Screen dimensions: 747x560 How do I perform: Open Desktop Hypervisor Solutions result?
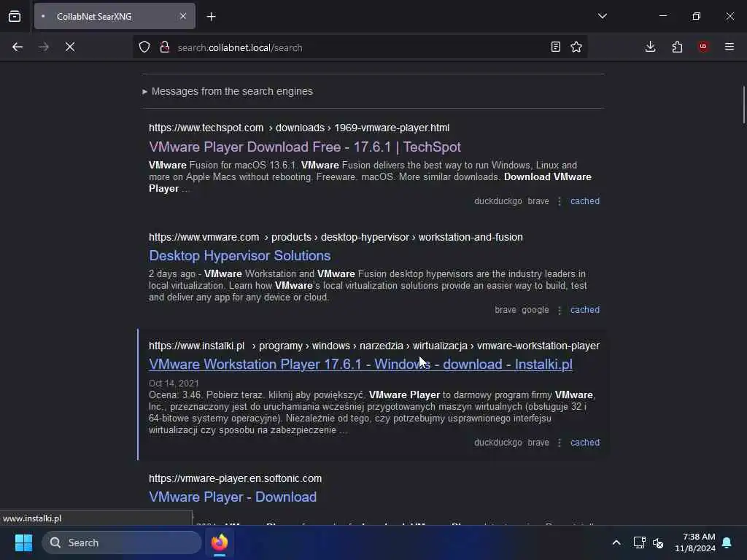point(239,256)
